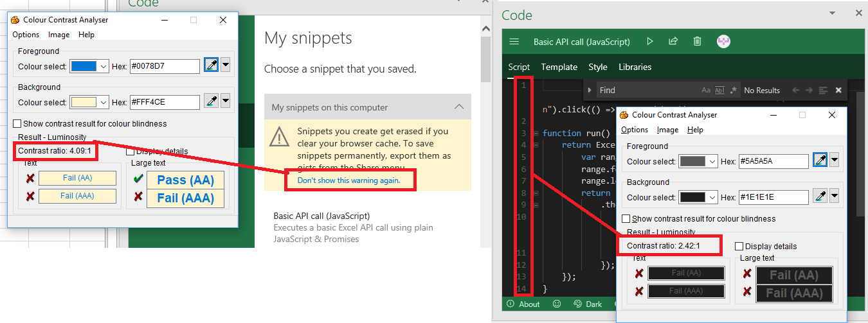Click the About info icon in status bar
Screen dimensions: 868x323
(x=511, y=304)
